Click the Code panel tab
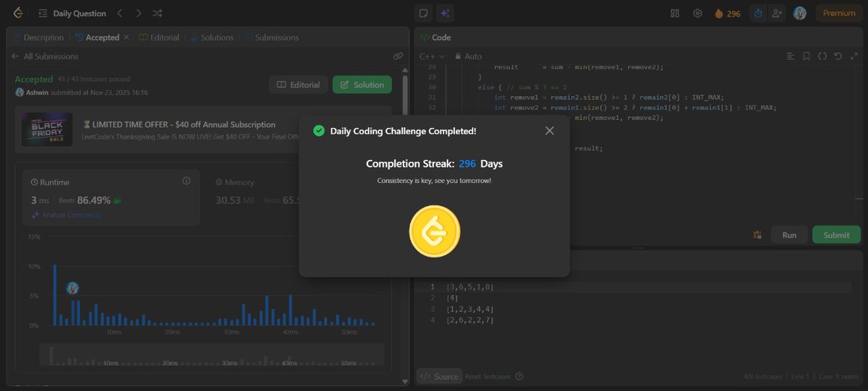The width and height of the screenshot is (868, 391). 435,38
